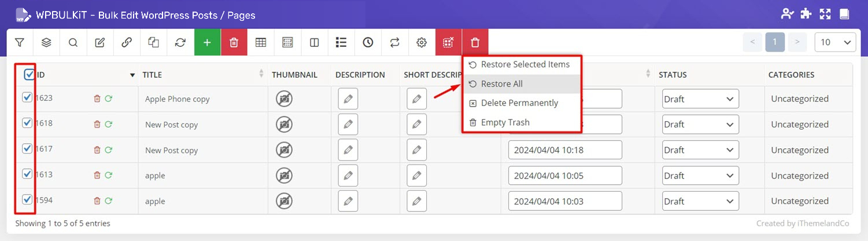Open the Draft status dropdown for row 1618
The image size is (868, 241).
700,124
